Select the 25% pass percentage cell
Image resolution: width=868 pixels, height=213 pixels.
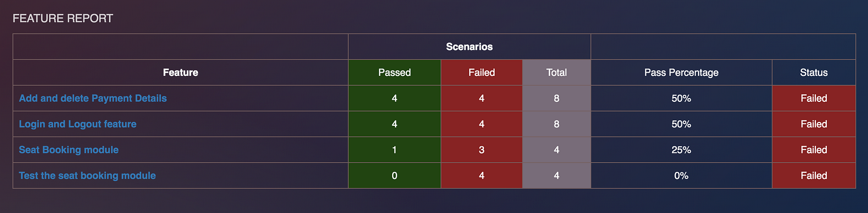tap(681, 150)
